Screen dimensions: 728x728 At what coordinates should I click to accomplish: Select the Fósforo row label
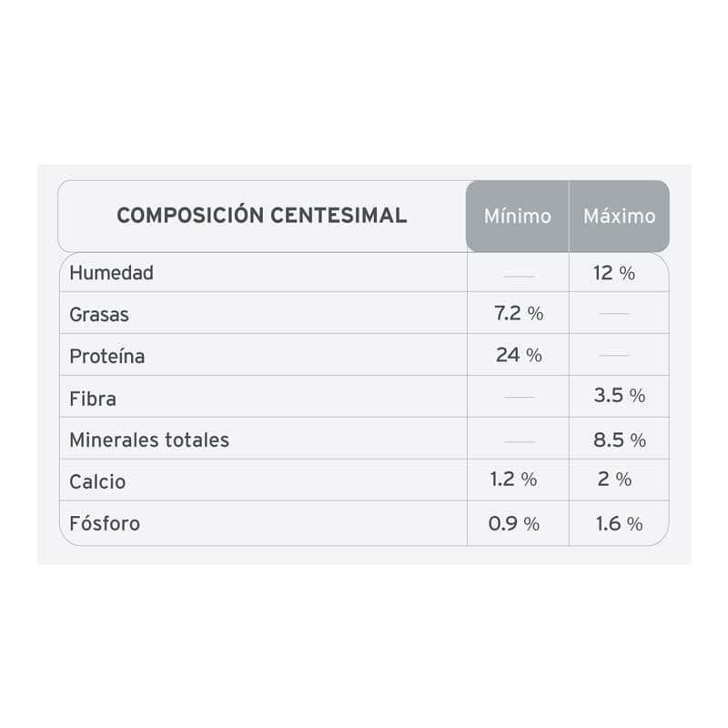(105, 524)
